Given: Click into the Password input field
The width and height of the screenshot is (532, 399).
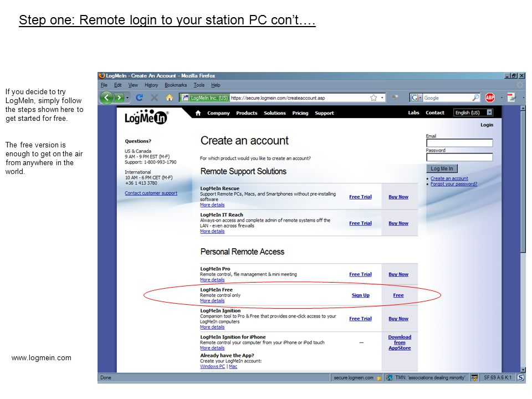Looking at the screenshot, I should [x=459, y=157].
